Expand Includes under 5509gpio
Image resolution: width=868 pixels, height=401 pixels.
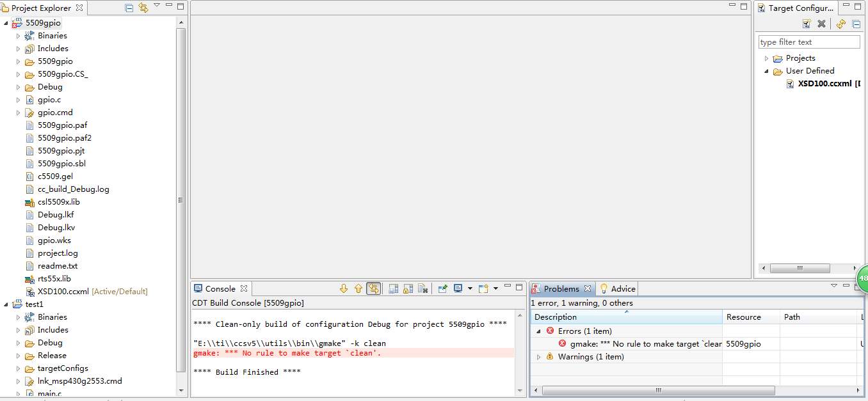click(x=18, y=49)
